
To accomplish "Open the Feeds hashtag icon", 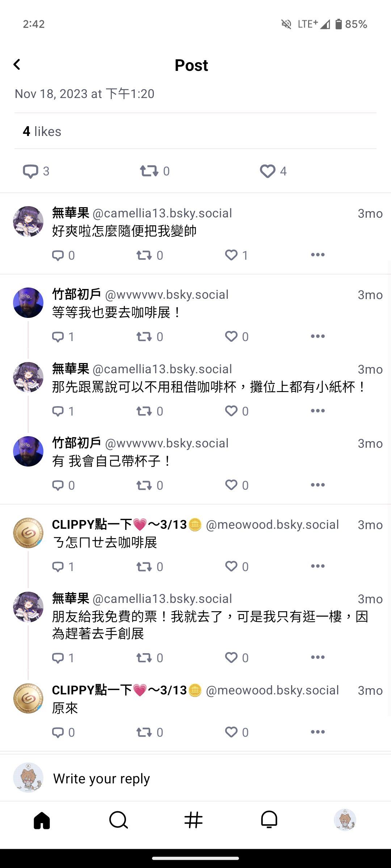I will 194,820.
